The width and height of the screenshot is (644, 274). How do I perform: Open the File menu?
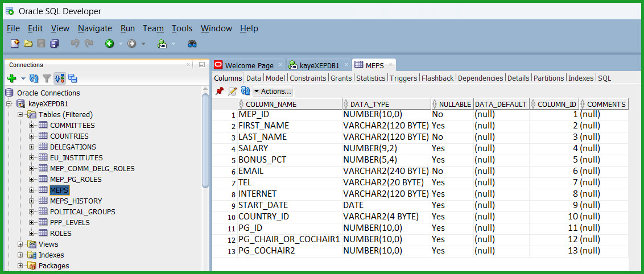[13, 28]
